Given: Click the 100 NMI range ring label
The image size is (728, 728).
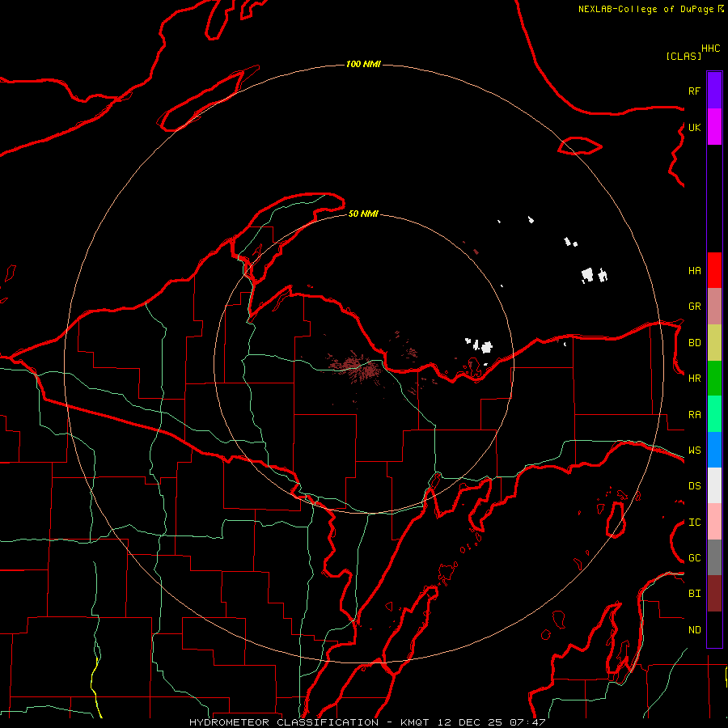Looking at the screenshot, I should pyautogui.click(x=363, y=64).
